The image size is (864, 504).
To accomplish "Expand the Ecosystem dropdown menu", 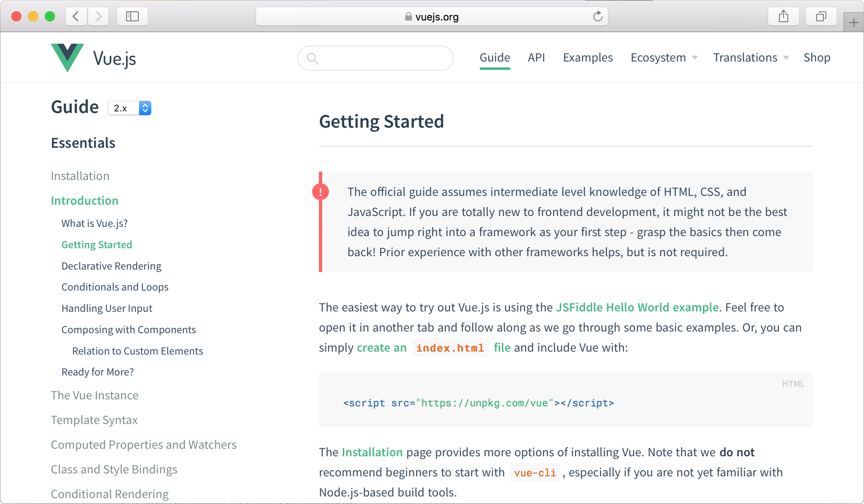I will point(664,57).
